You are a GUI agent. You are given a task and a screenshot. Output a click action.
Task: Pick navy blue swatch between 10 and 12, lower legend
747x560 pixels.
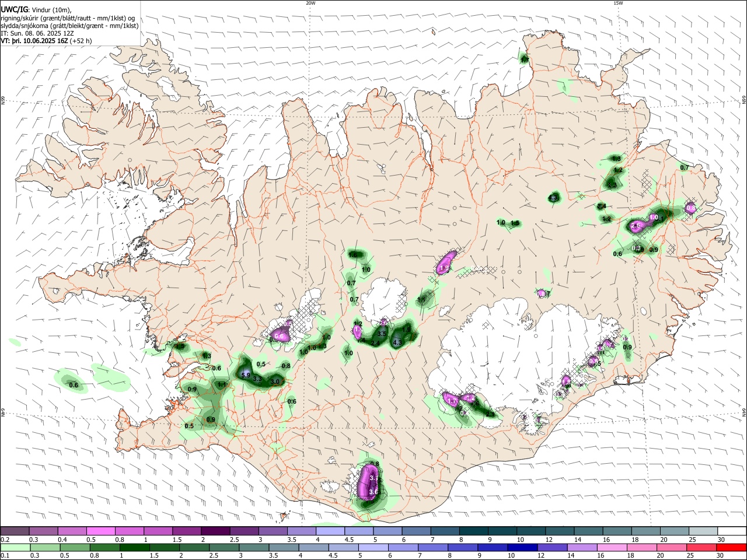[x=521, y=547]
